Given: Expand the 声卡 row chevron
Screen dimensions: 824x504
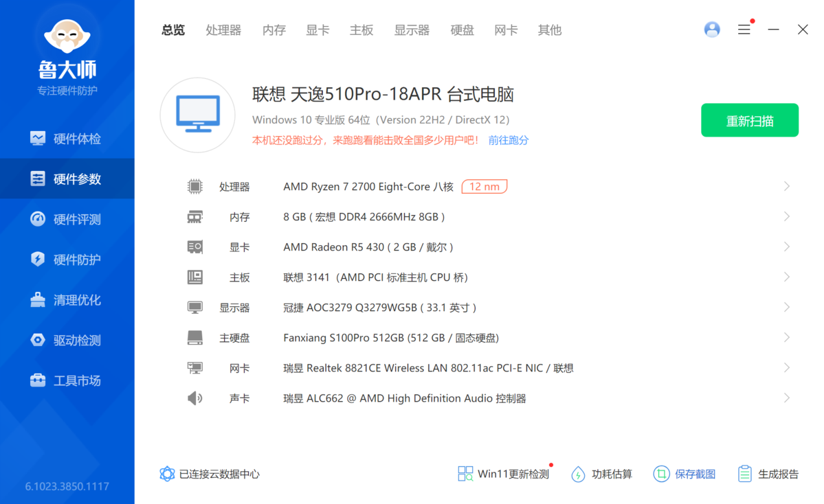Looking at the screenshot, I should click(x=787, y=398).
